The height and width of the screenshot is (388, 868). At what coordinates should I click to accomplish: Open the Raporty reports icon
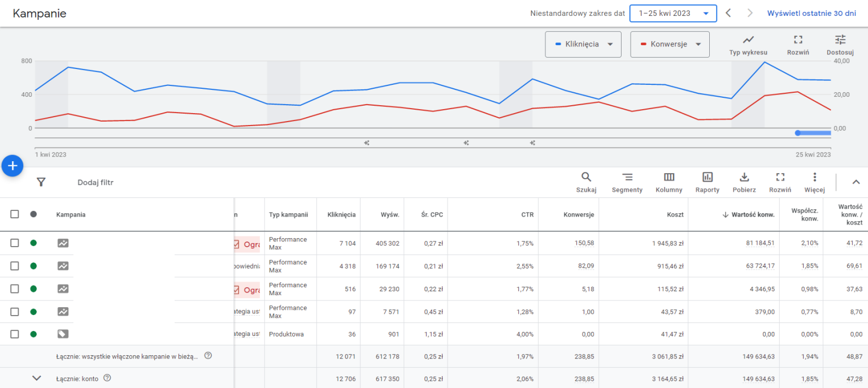[x=707, y=182]
